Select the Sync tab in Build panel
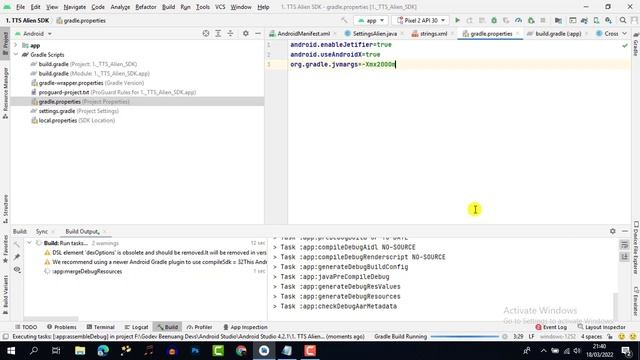Image resolution: width=640 pixels, height=360 pixels. tap(42, 231)
